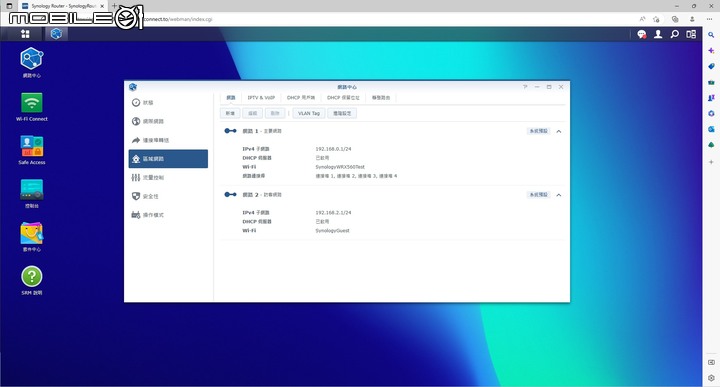Click Network 2 guest network header
This screenshot has height=387, width=720.
262,195
